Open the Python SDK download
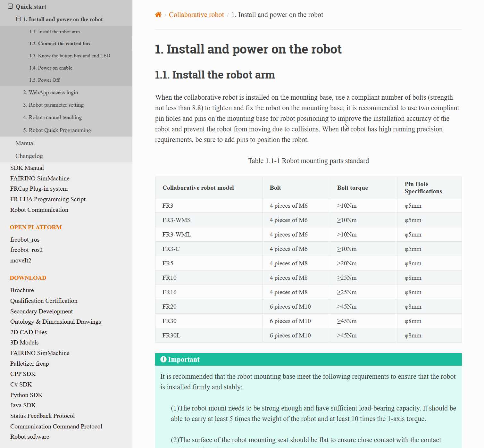484x448 pixels. pyautogui.click(x=26, y=395)
